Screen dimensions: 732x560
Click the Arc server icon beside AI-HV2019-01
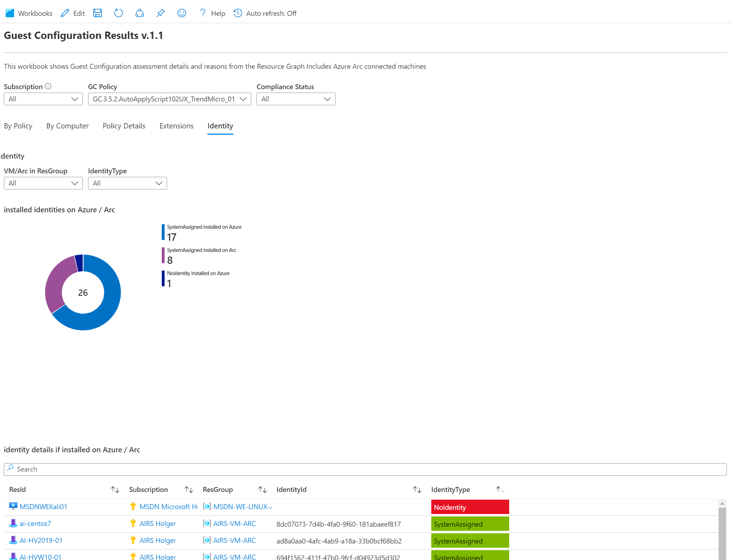tap(13, 540)
